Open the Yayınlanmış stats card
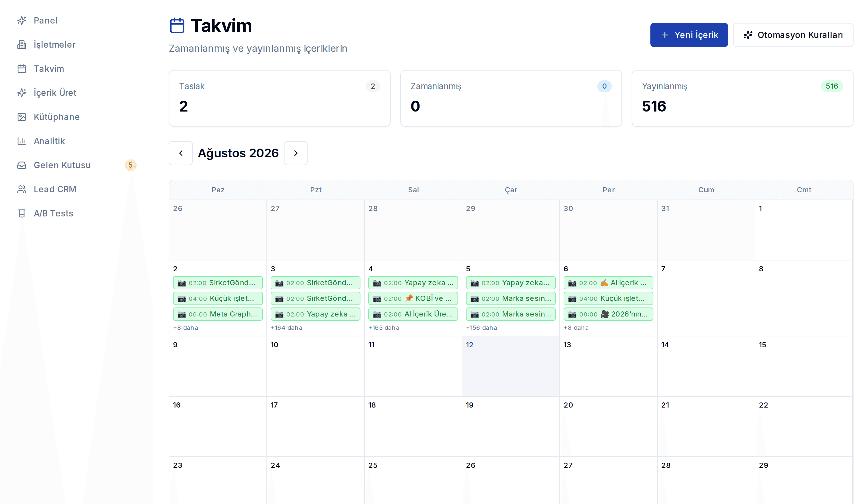 tap(742, 98)
